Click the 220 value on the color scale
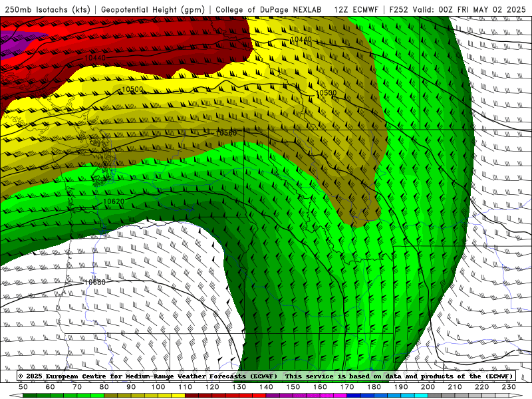The width and height of the screenshot is (532, 399). click(481, 387)
